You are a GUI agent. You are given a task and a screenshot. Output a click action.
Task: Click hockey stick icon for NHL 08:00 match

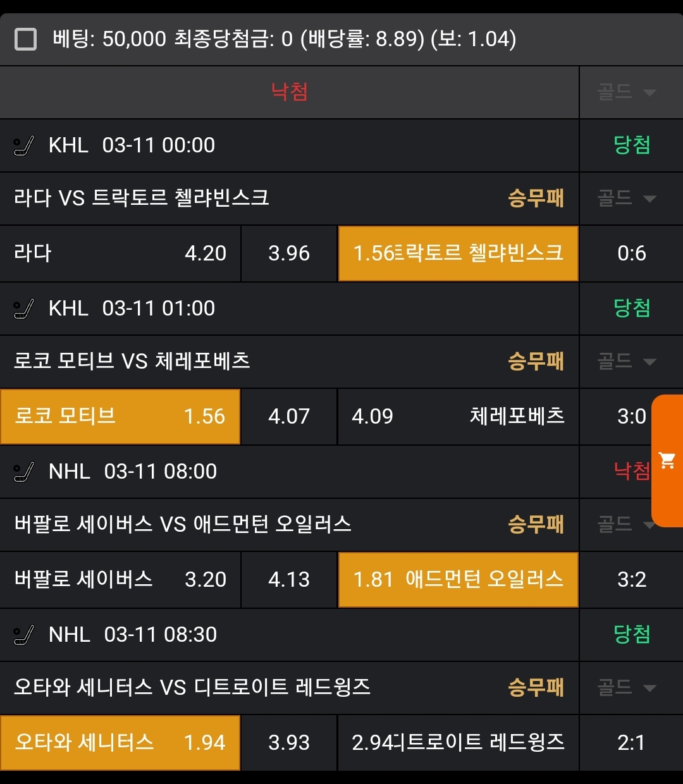click(24, 472)
